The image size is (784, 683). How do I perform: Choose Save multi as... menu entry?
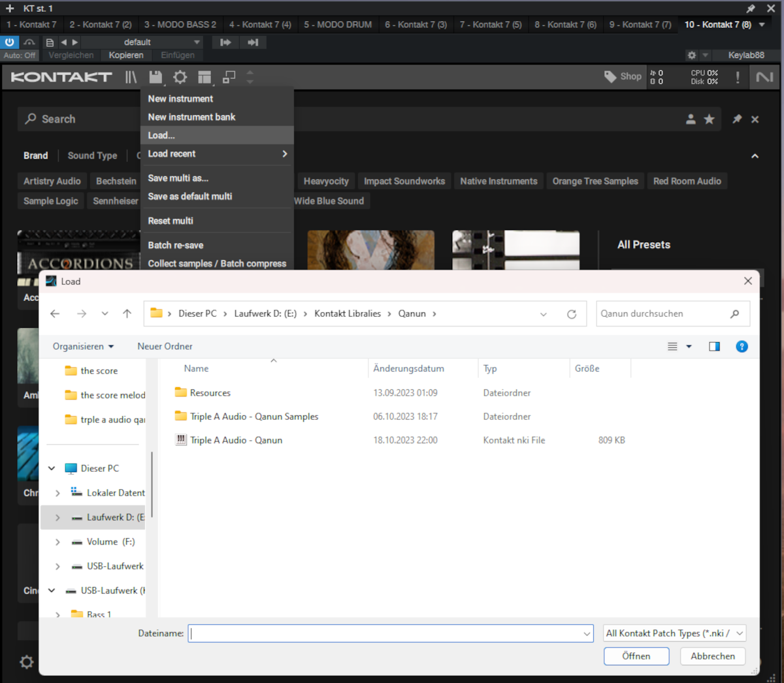point(217,178)
